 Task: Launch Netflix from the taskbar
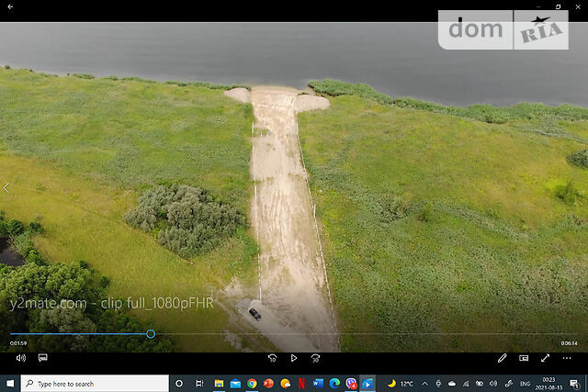pyautogui.click(x=301, y=383)
